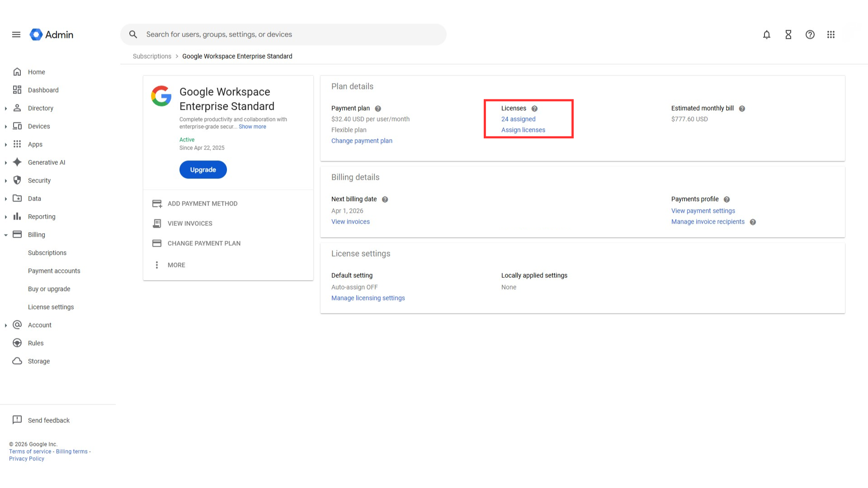868x488 pixels.
Task: Open the 24 assigned link
Action: click(518, 119)
